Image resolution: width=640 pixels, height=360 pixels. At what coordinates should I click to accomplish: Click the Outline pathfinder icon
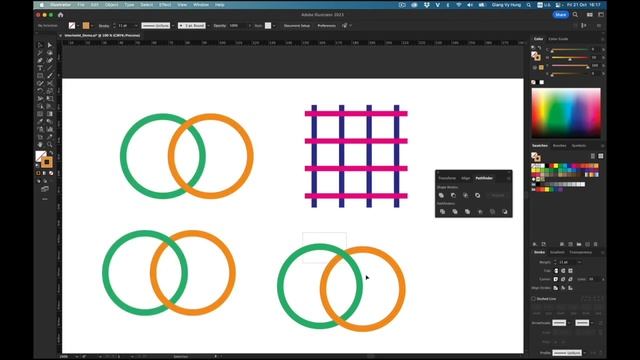tap(492, 211)
